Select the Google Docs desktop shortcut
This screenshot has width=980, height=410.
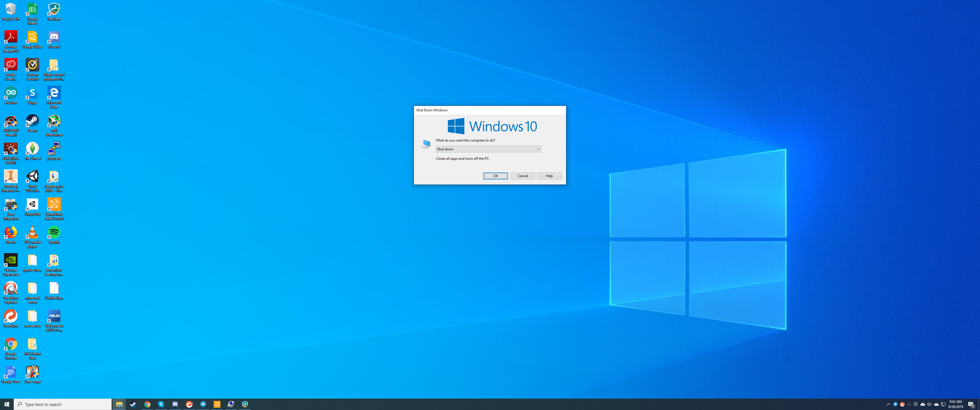click(11, 375)
